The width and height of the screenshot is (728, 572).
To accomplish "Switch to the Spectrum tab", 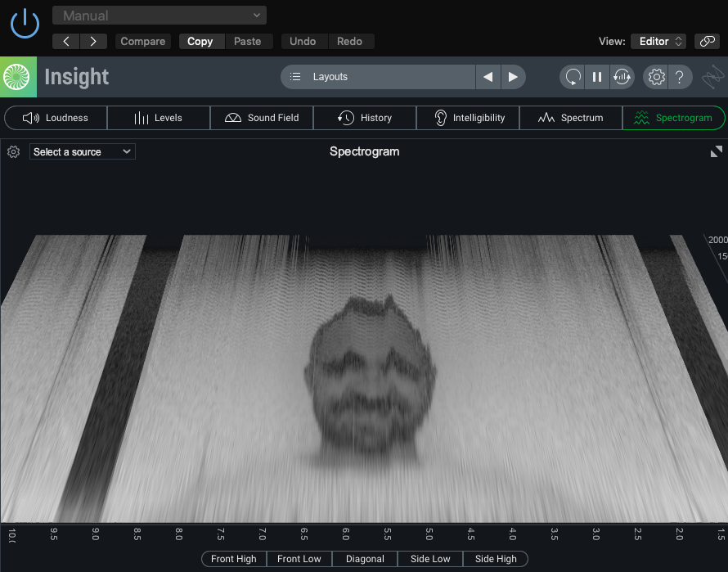I will tap(570, 118).
